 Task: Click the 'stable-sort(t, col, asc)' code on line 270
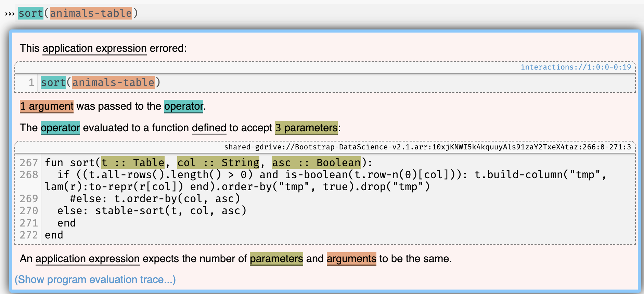tap(171, 211)
